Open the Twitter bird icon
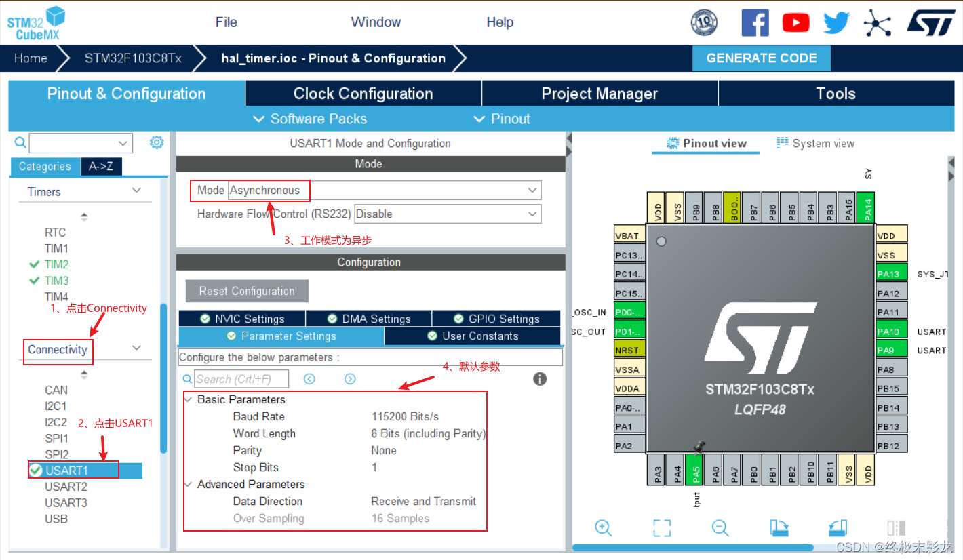The width and height of the screenshot is (963, 560). coord(836,22)
